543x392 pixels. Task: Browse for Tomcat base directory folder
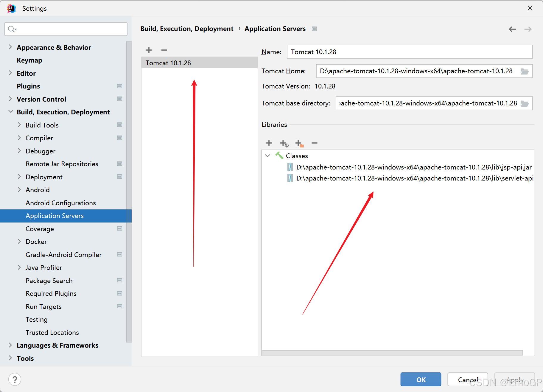525,103
